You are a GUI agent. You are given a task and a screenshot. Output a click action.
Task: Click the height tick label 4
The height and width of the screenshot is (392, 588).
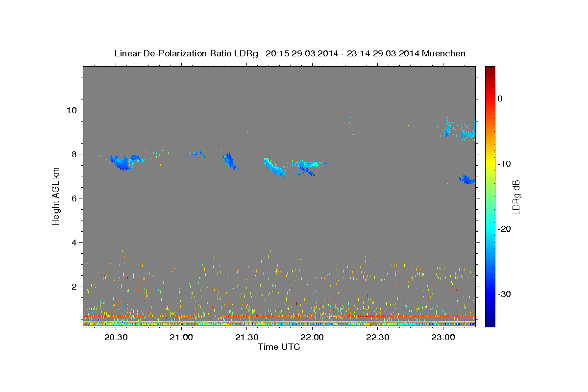pos(75,243)
